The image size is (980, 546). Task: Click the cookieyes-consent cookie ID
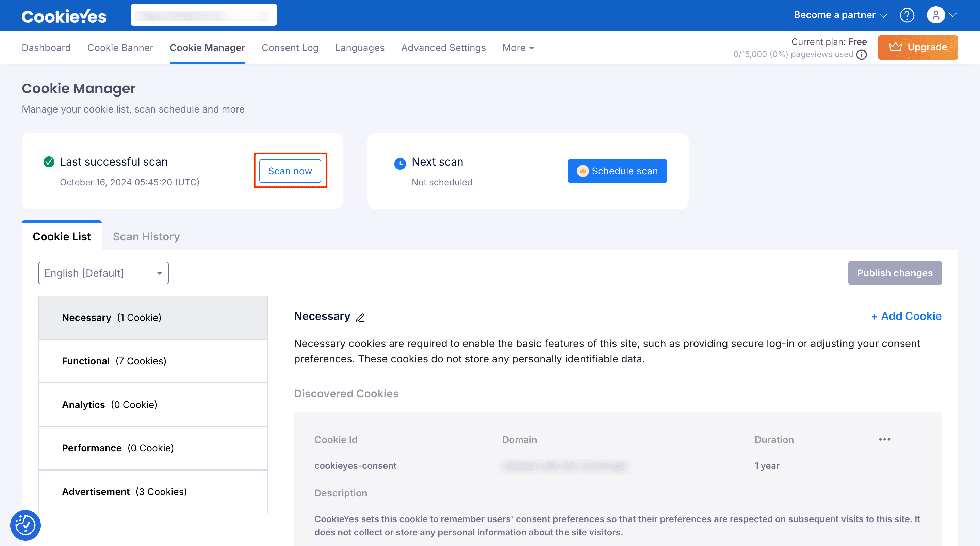[x=355, y=466]
